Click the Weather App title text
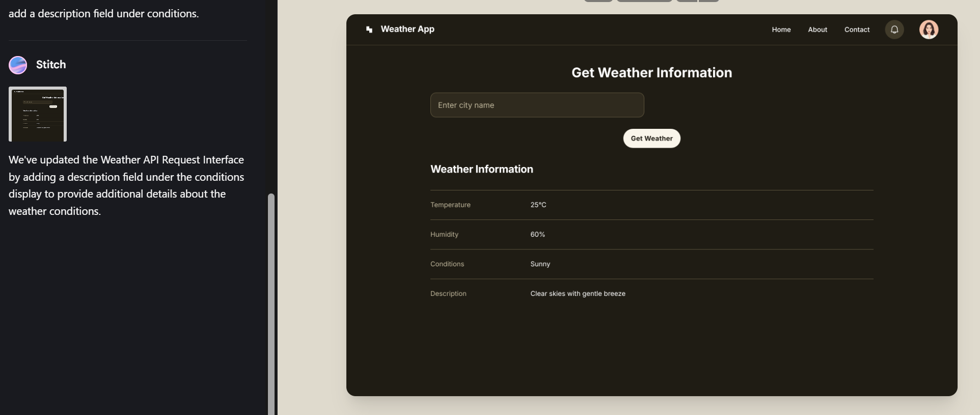The width and height of the screenshot is (980, 415). tap(407, 29)
